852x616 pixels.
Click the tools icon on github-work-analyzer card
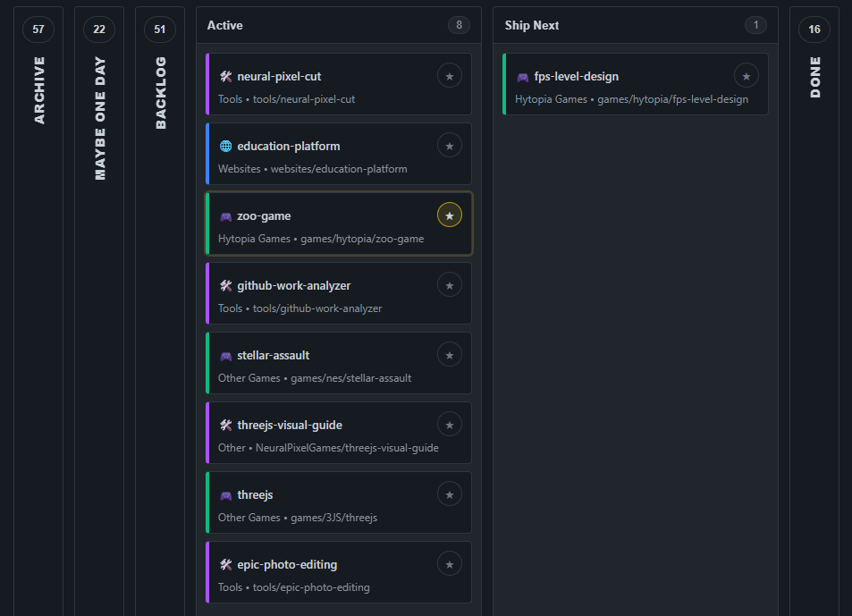[224, 285]
